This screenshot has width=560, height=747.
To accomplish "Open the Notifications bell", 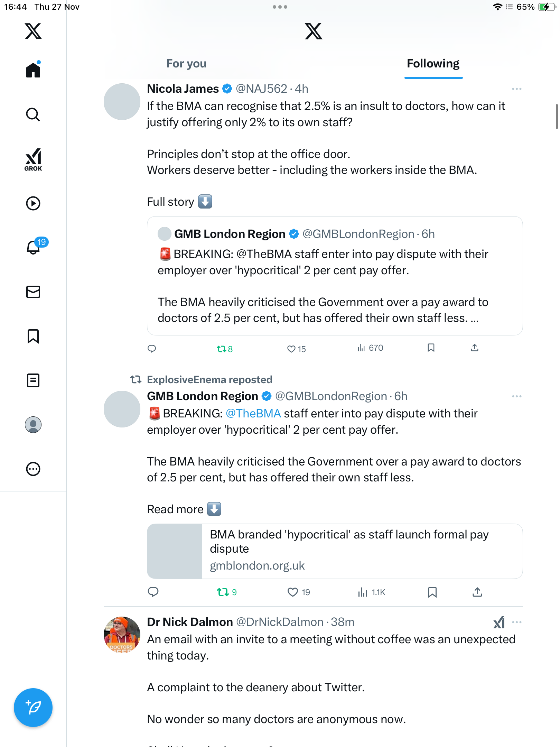I will pos(33,248).
